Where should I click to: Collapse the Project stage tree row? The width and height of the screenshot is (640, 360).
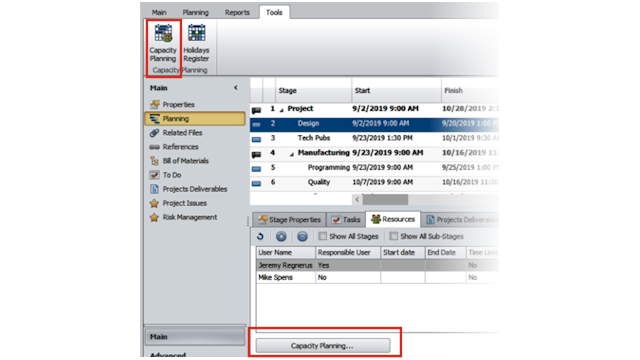281,110
